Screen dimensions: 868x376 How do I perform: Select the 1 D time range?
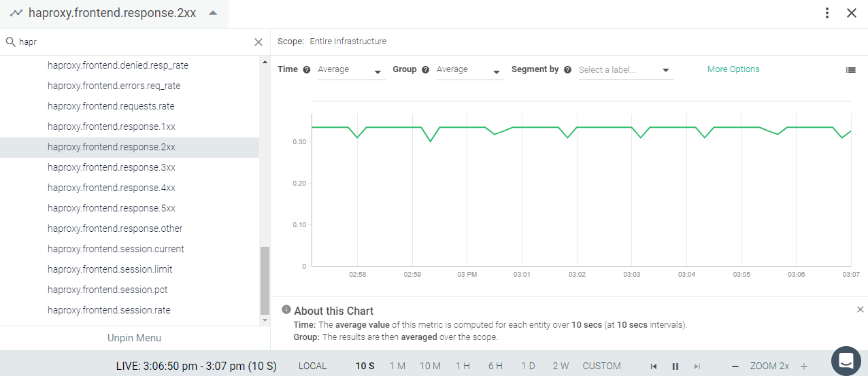point(528,366)
